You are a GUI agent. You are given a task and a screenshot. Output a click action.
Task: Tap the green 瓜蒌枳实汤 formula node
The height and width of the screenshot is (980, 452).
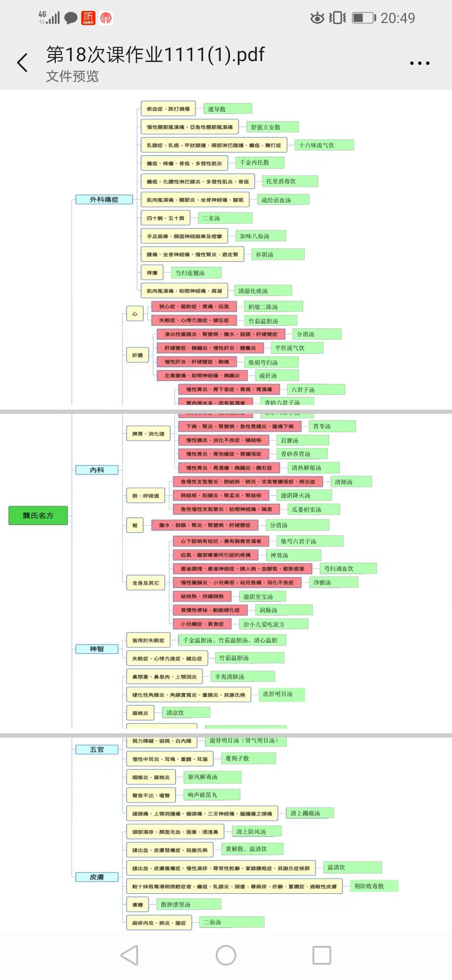(x=314, y=509)
